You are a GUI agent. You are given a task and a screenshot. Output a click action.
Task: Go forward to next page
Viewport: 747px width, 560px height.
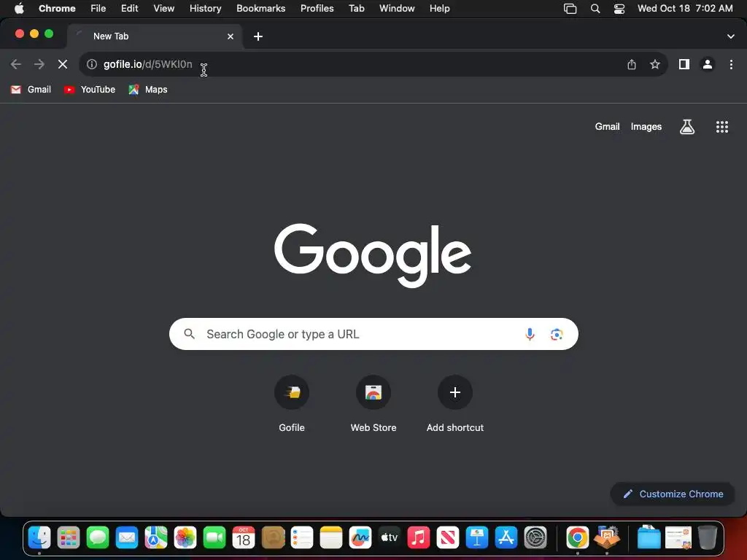[x=39, y=64]
